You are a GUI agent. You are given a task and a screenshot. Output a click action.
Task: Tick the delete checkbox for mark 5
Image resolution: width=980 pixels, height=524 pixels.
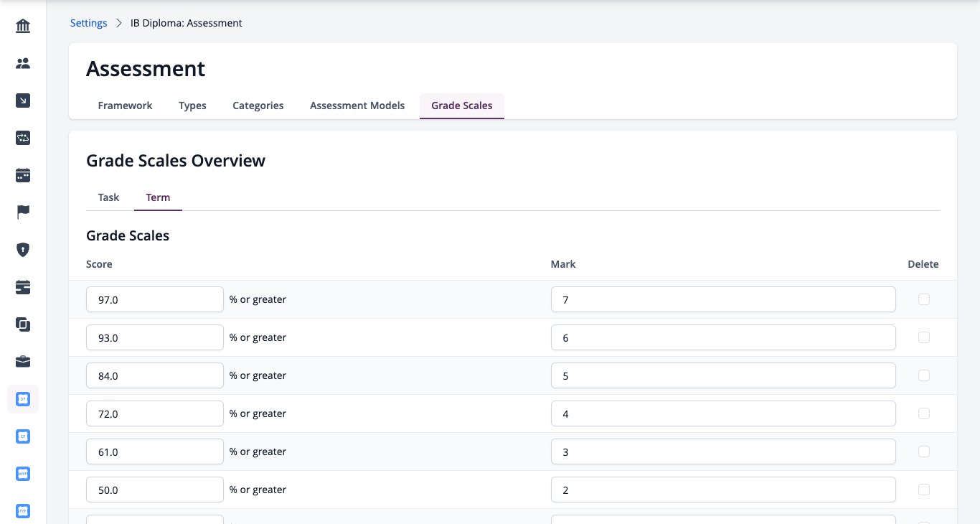(924, 375)
